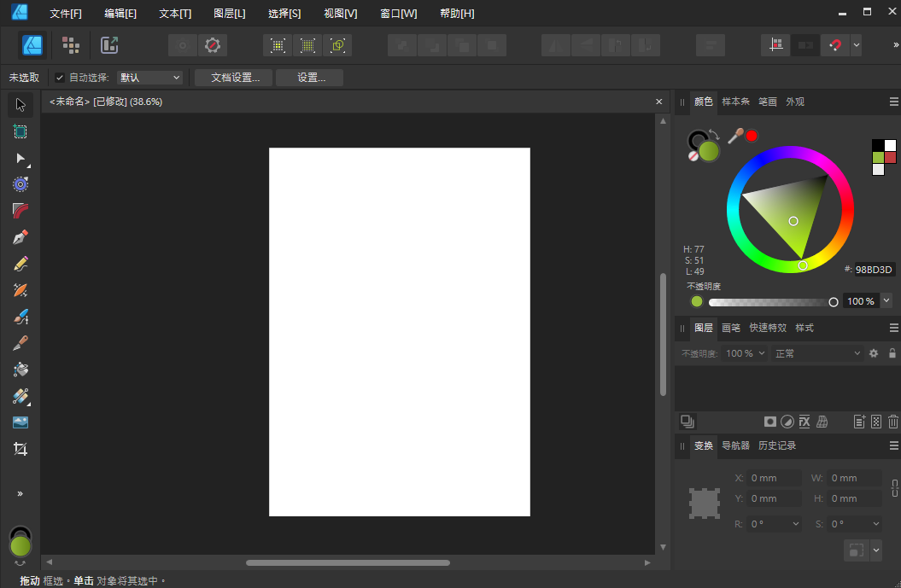Click the 文档设置... button
901x588 pixels.
[x=234, y=78]
